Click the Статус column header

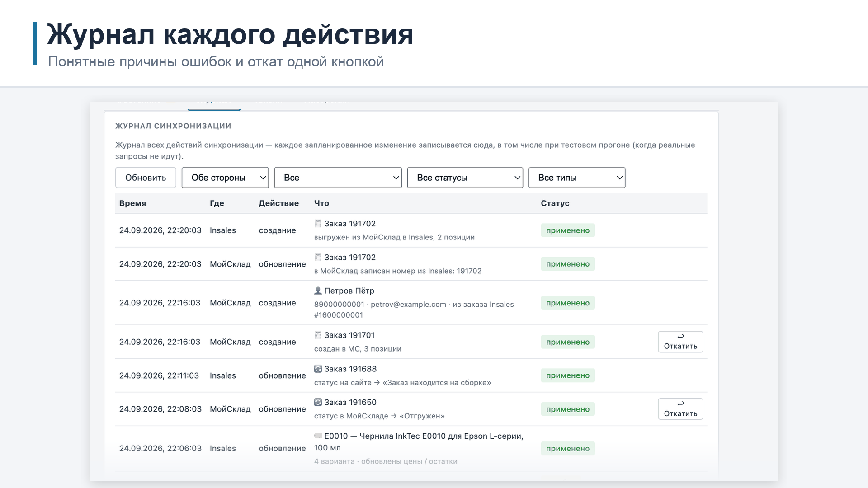(555, 203)
